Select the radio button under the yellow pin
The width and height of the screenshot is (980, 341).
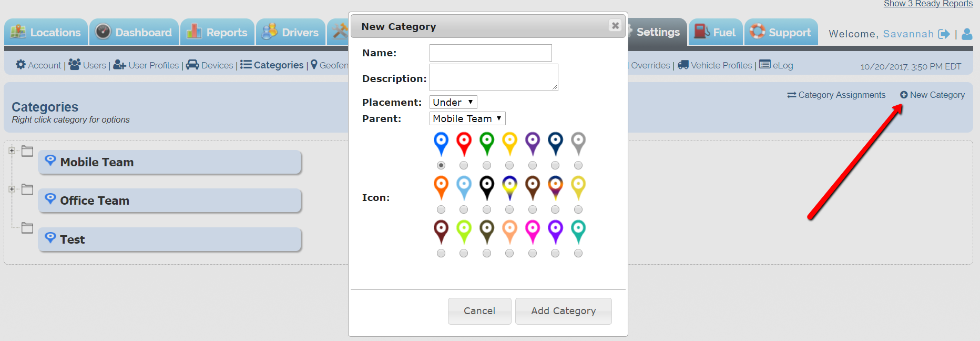[x=509, y=165]
